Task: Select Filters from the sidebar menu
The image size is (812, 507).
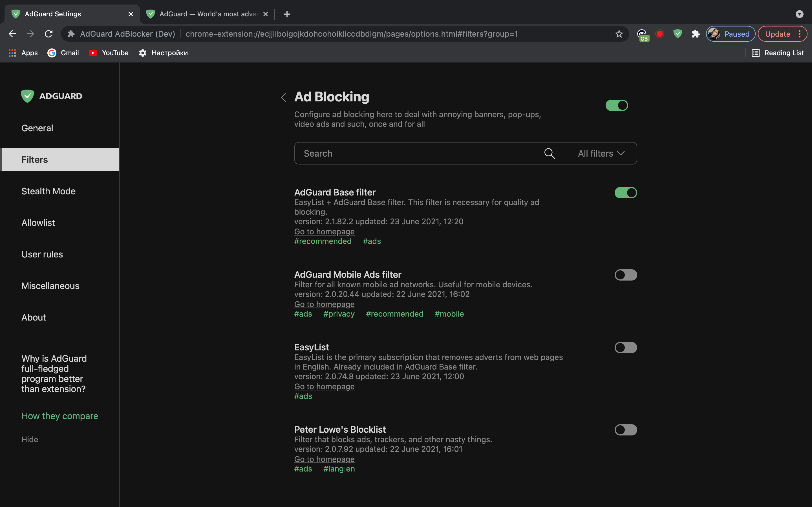Action: [60, 159]
